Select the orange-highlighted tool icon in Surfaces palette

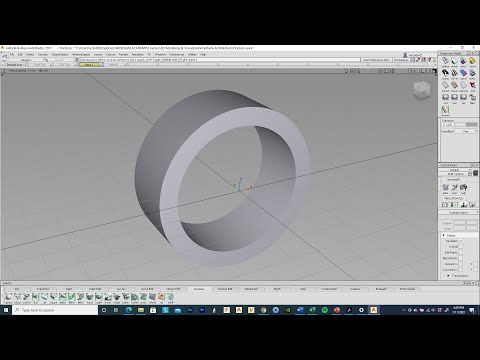click(x=161, y=297)
